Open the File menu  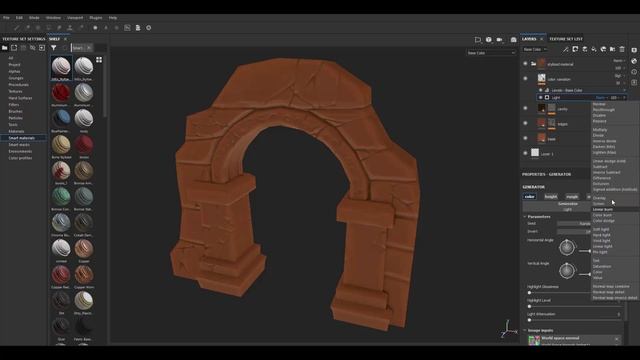pyautogui.click(x=6, y=18)
